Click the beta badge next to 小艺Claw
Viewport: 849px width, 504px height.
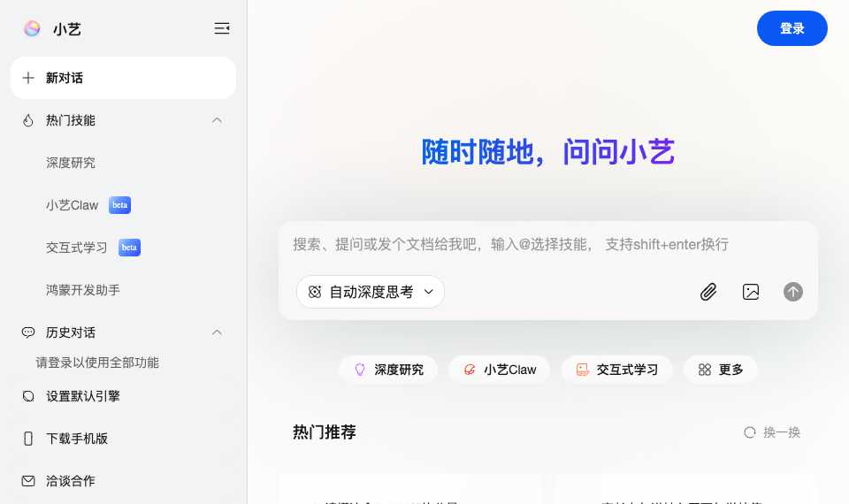119,205
